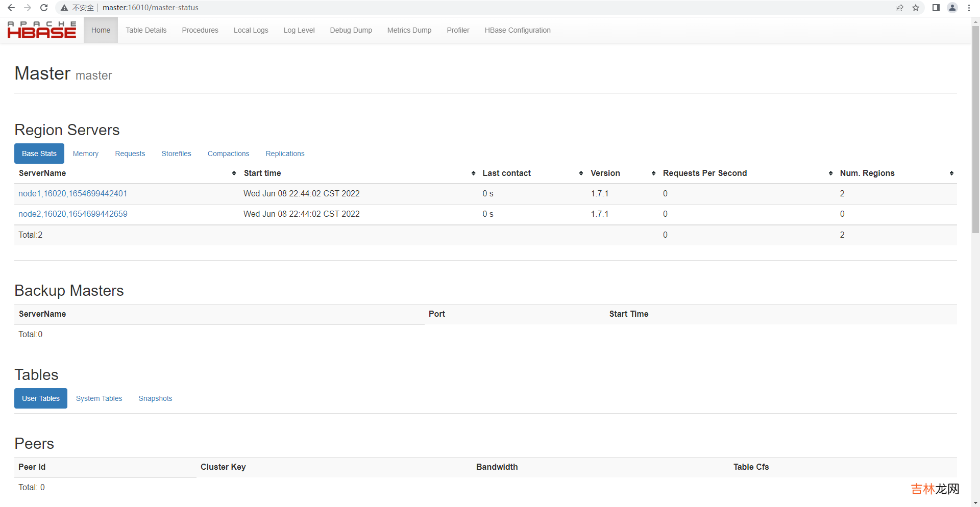This screenshot has height=507, width=980.
Task: Click the browser reload icon
Action: pos(44,8)
